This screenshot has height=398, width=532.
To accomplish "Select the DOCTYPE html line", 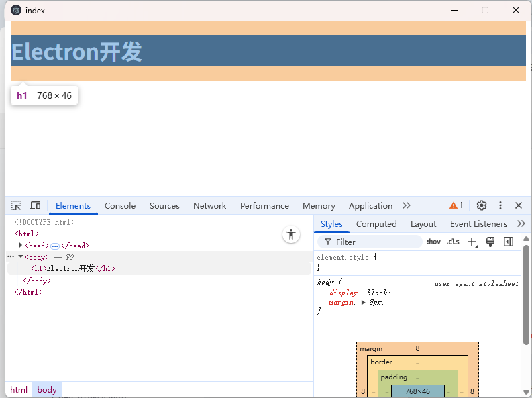I will (45, 222).
